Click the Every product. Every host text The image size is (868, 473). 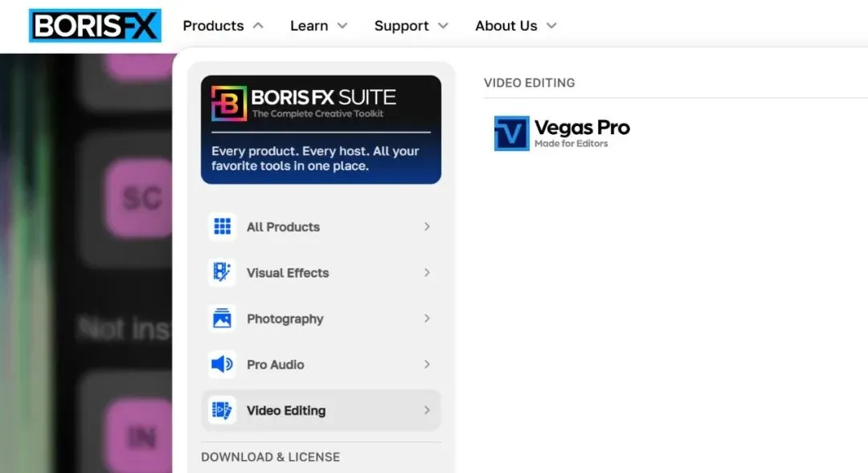[x=315, y=158]
